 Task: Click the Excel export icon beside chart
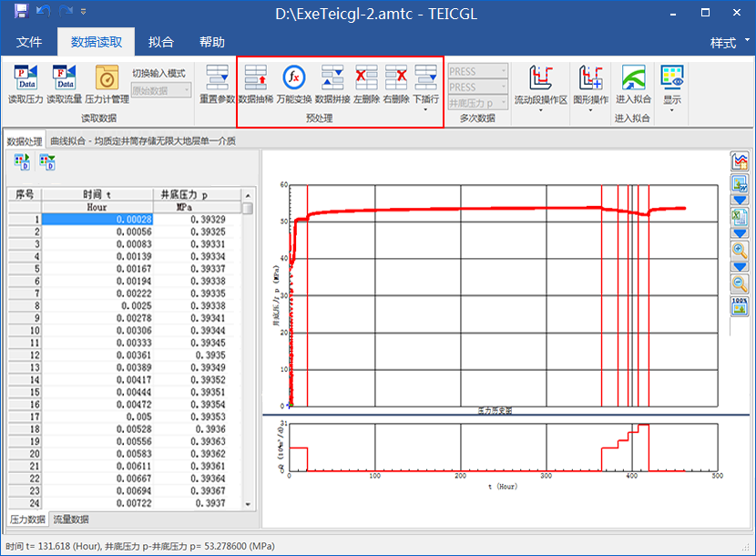pyautogui.click(x=740, y=217)
